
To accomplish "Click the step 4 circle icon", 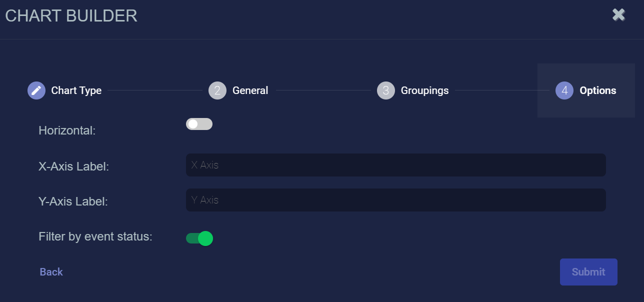I will [564, 90].
